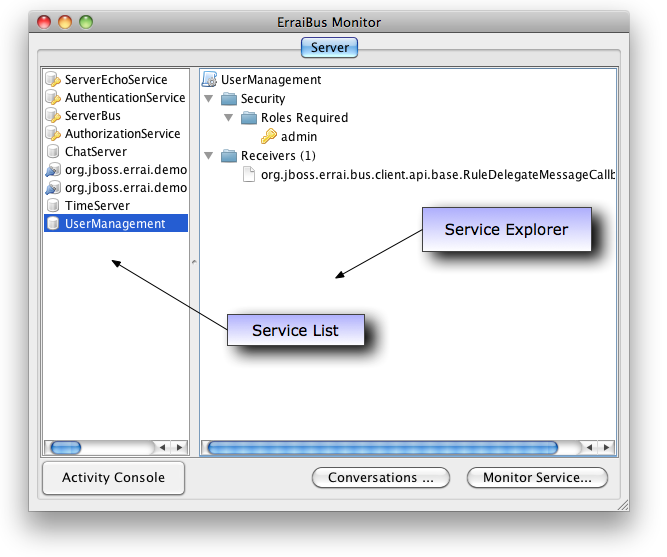Click the TimeServer database icon
This screenshot has height=557, width=667.
coord(53,206)
